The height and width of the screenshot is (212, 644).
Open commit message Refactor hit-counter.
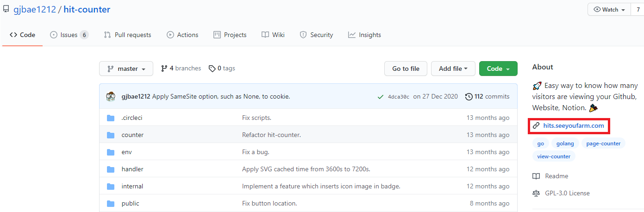point(271,135)
